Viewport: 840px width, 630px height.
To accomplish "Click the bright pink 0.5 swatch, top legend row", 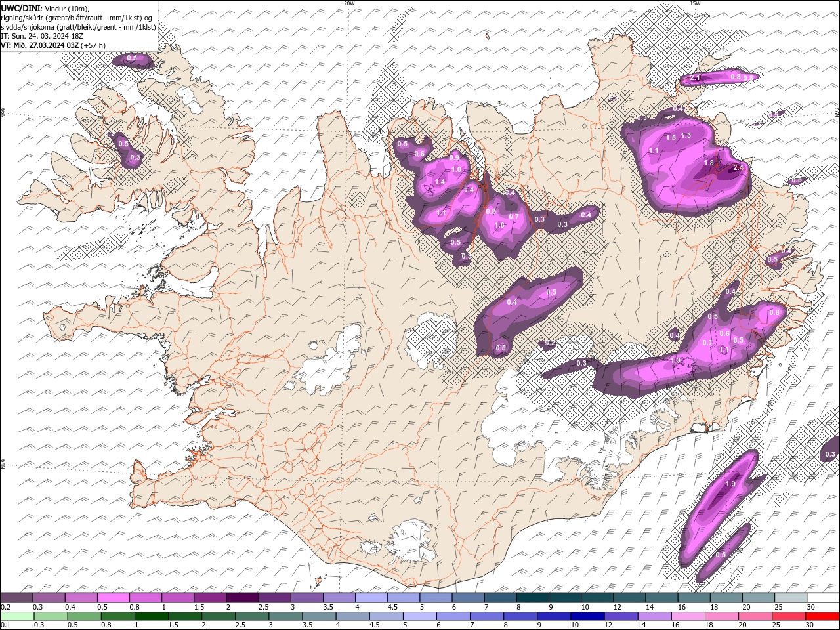I will click(x=113, y=598).
